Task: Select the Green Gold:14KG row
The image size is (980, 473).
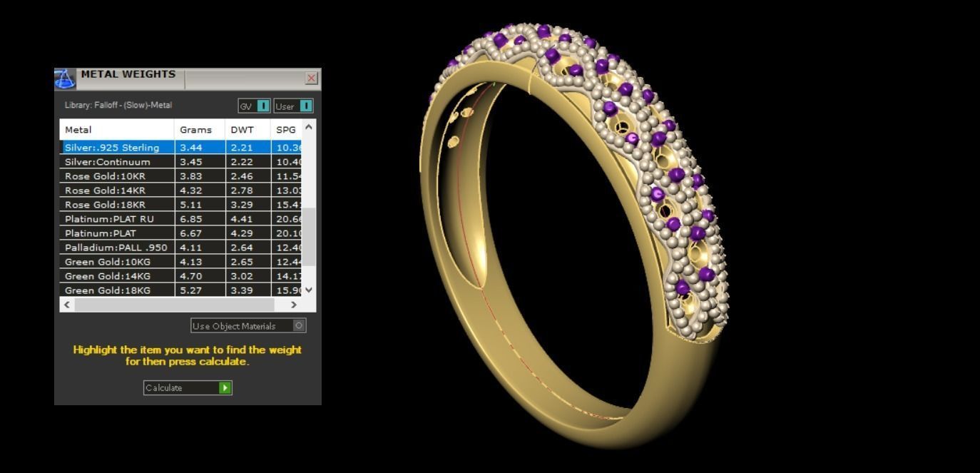Action: click(180, 275)
